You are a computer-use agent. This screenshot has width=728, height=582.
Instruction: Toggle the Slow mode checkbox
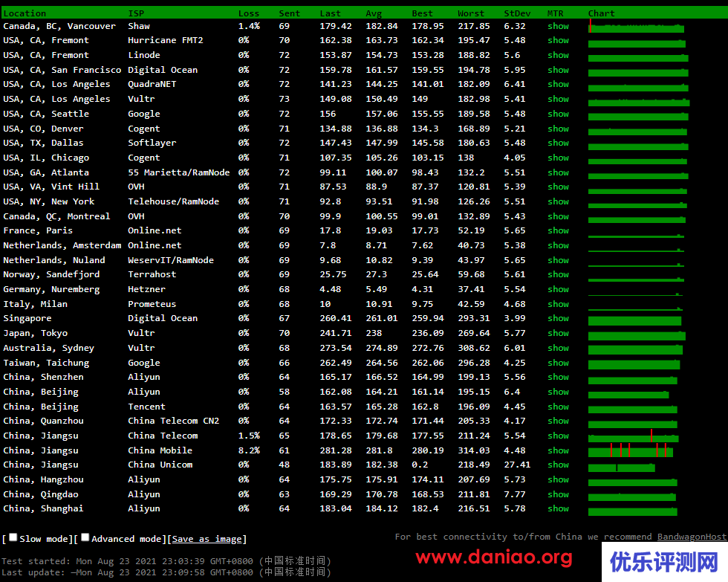pos(13,537)
